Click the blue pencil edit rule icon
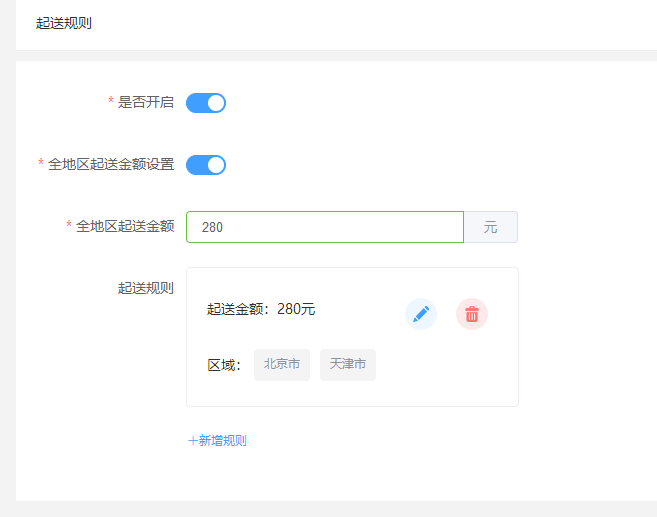657x517 pixels. 421,314
